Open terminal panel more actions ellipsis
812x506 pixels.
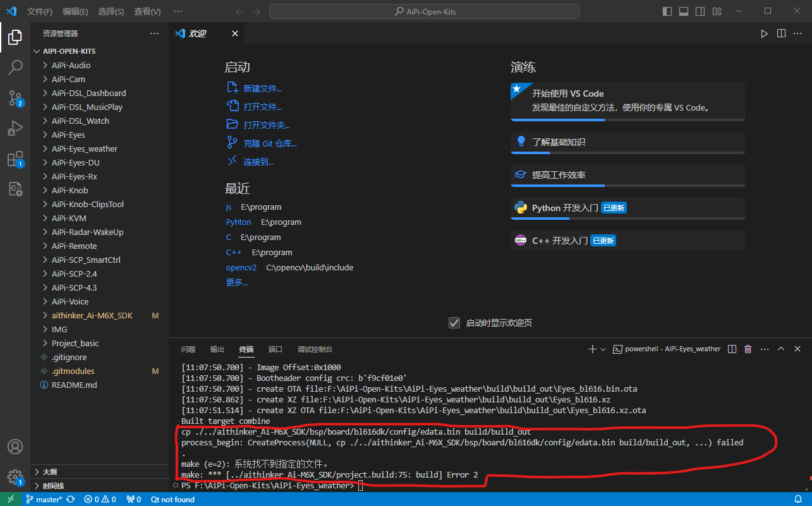tap(765, 349)
